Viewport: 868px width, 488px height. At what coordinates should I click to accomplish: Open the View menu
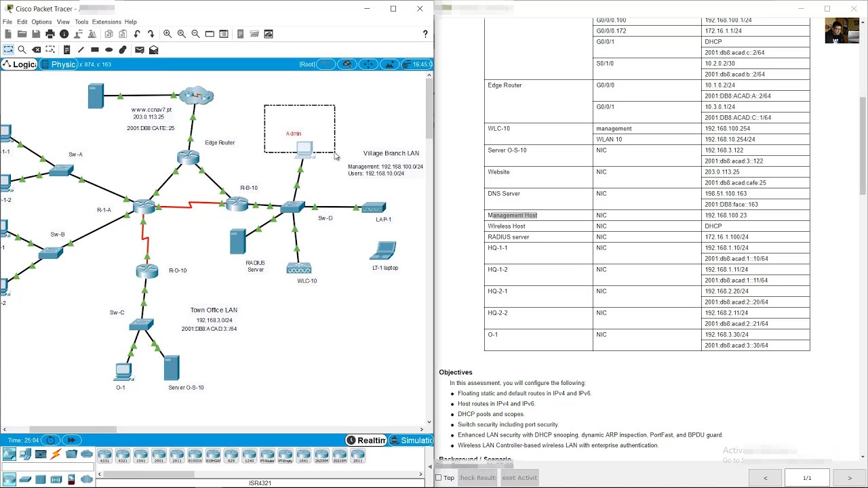click(x=63, y=22)
